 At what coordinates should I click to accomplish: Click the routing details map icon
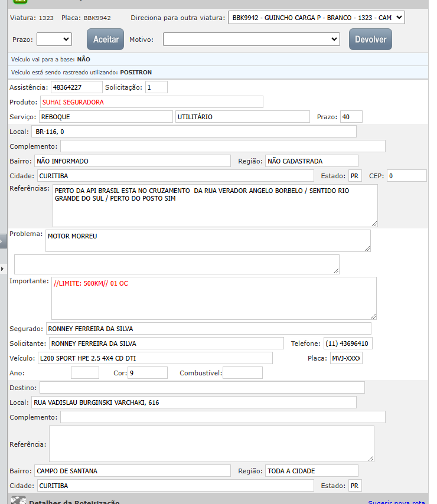19,501
